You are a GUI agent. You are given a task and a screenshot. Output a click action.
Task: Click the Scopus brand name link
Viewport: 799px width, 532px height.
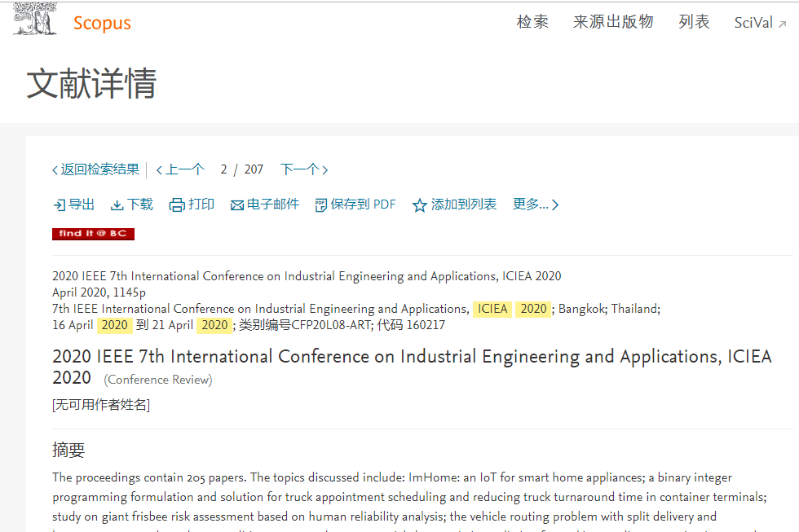pyautogui.click(x=102, y=23)
